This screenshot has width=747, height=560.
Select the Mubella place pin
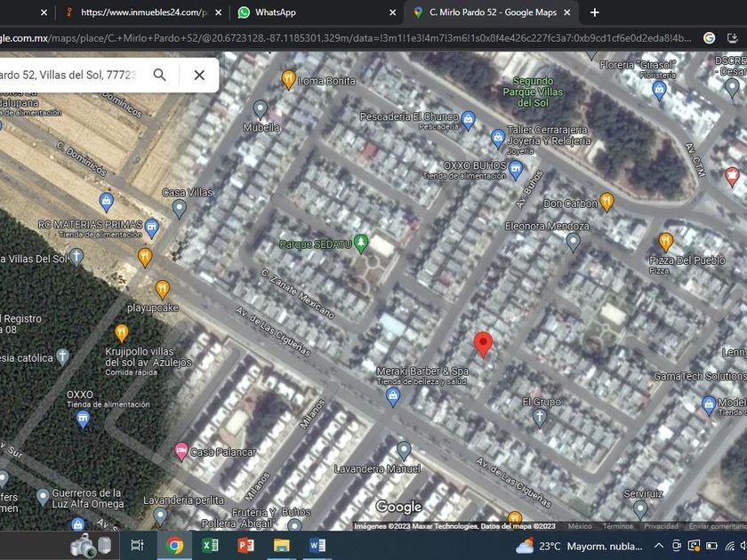point(260,109)
